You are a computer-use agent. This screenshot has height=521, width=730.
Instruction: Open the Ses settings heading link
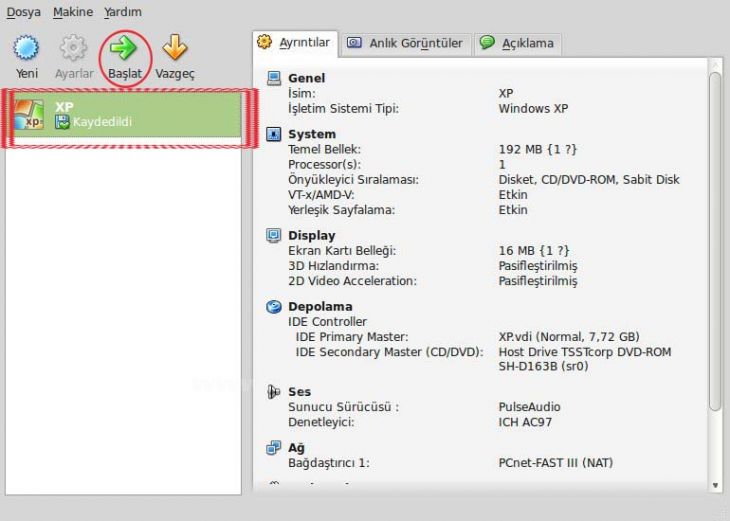[299, 392]
